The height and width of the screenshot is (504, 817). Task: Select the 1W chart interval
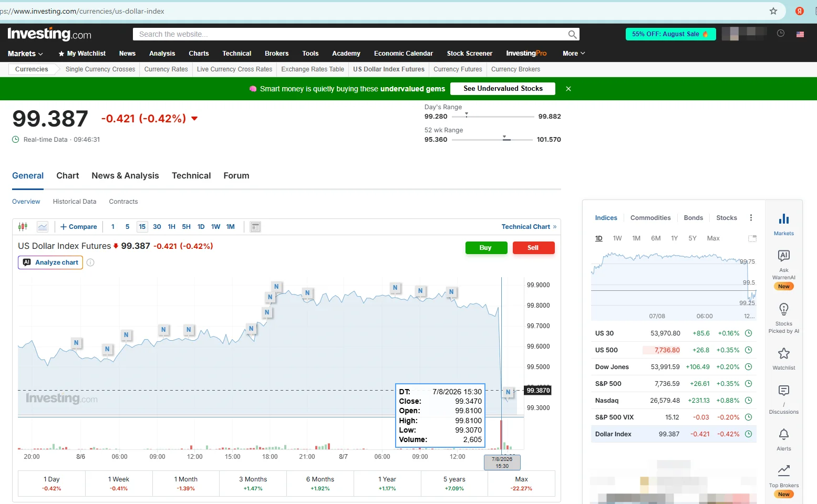point(216,227)
